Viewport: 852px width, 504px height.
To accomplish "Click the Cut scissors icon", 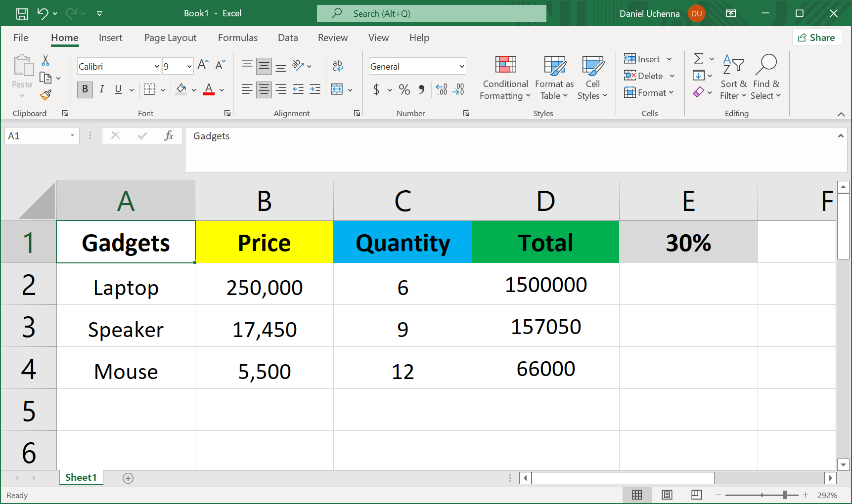I will point(45,60).
